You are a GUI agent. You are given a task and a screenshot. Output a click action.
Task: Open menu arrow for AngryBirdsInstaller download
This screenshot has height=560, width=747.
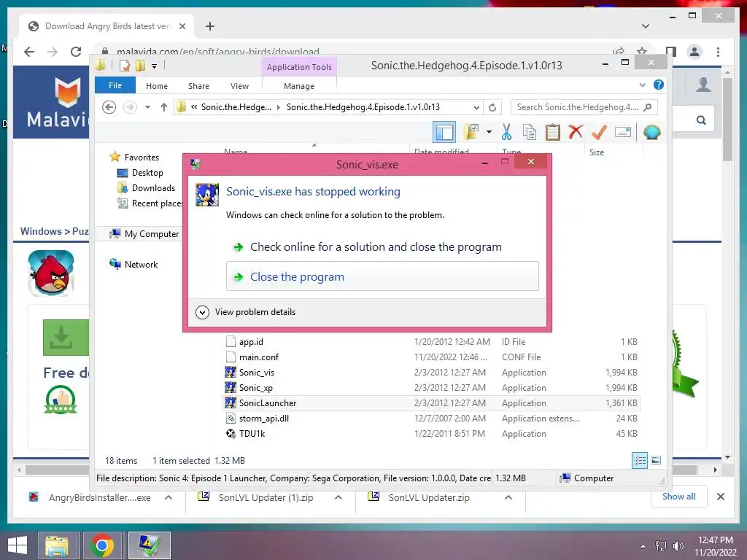click(169, 497)
